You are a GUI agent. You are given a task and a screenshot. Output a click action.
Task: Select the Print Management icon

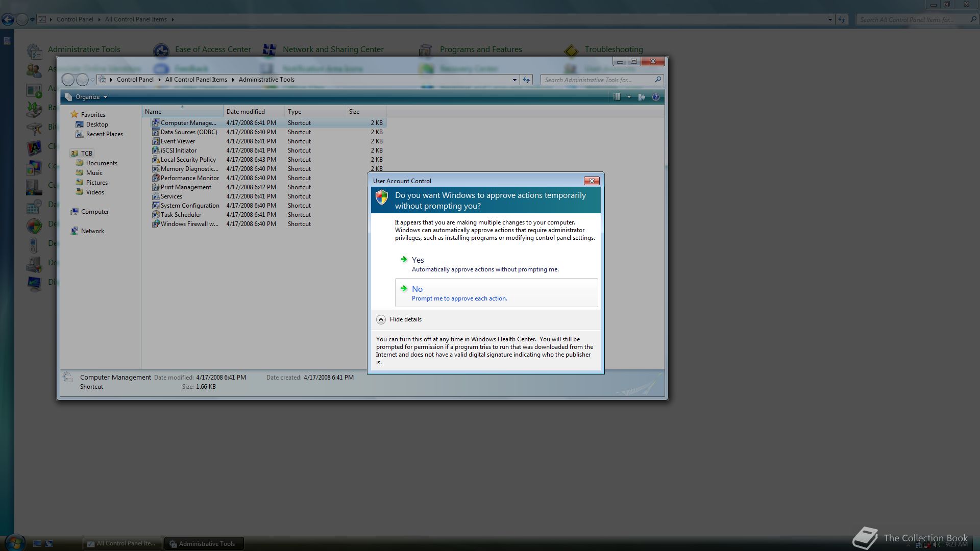[156, 187]
